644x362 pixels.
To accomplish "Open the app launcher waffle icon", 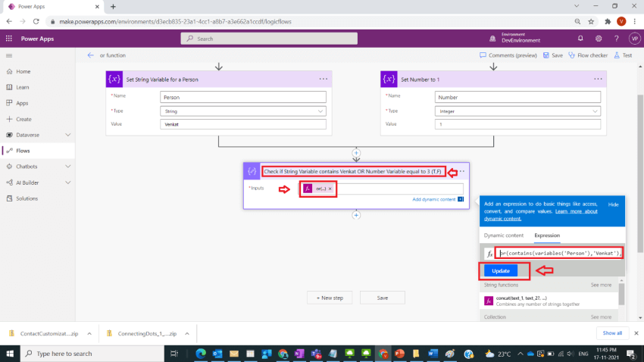I will (9, 39).
